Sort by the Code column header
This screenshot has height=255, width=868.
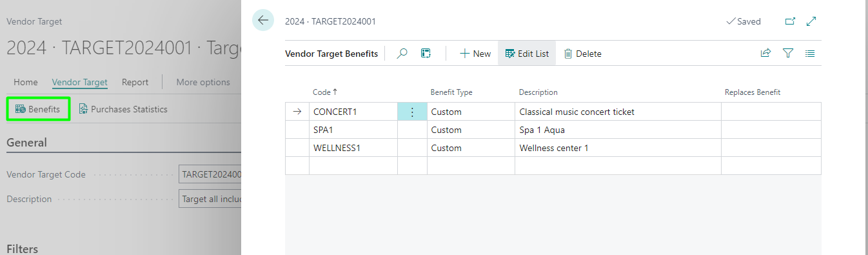pos(325,92)
